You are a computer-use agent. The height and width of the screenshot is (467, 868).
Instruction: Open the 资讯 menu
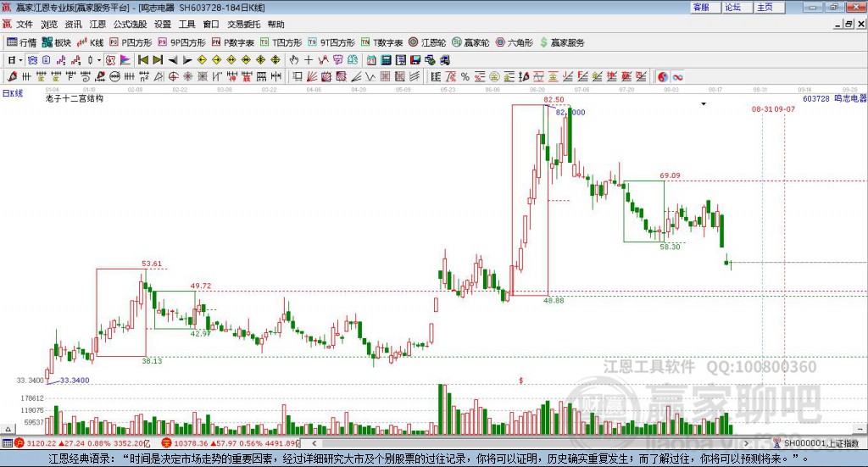[73, 25]
